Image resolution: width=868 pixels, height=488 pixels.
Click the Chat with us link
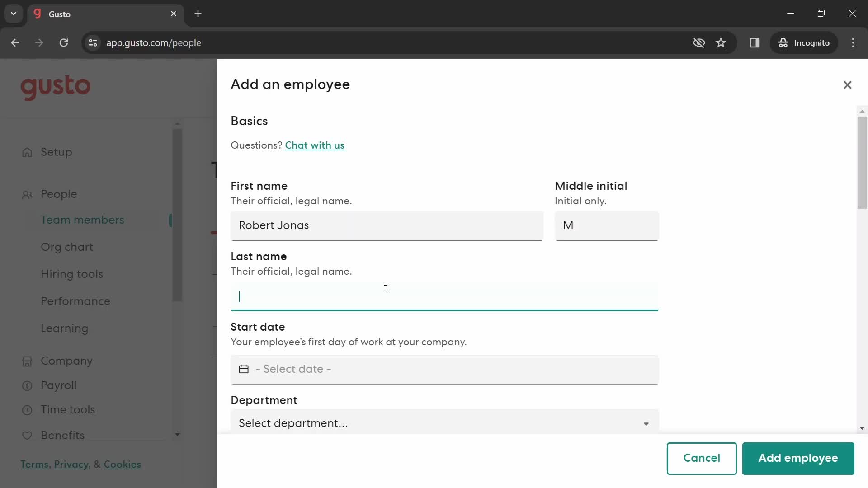coord(315,145)
